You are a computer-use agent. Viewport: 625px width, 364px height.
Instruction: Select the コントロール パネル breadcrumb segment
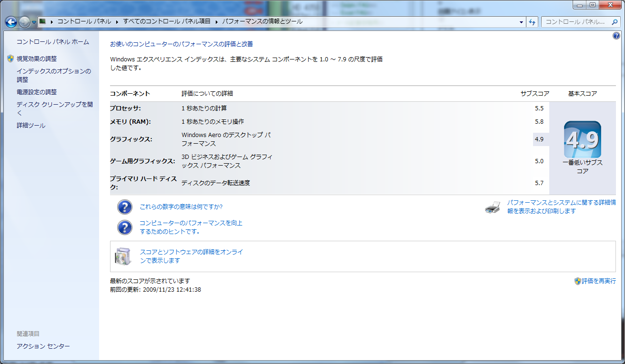click(84, 22)
